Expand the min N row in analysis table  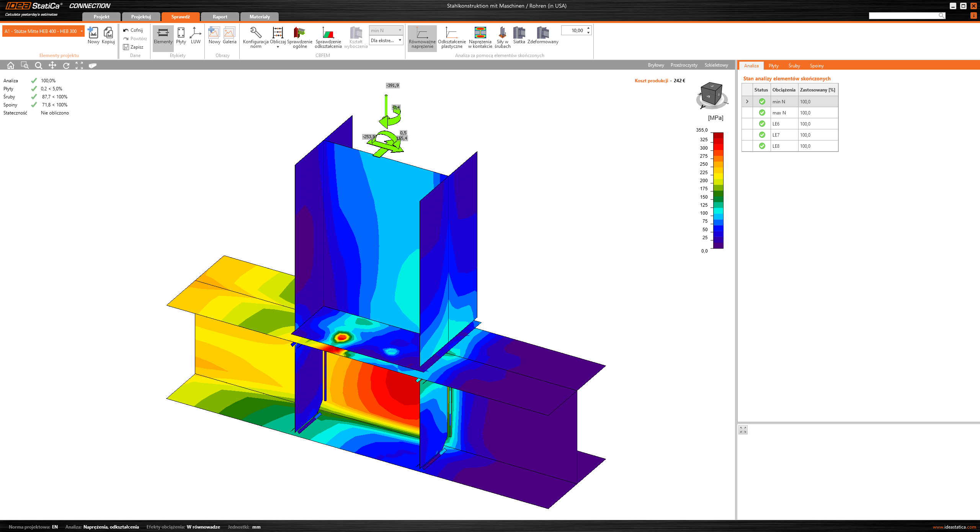point(747,101)
